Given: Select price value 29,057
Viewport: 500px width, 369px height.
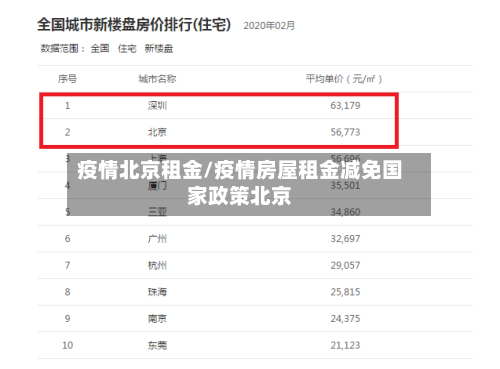Looking at the screenshot, I should (x=345, y=265).
